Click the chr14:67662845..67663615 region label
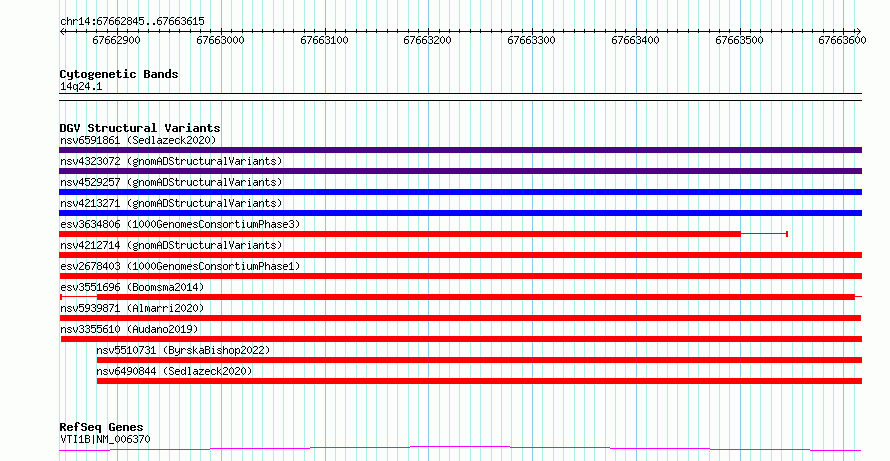Viewport: 890px width, 461px height. tap(132, 22)
